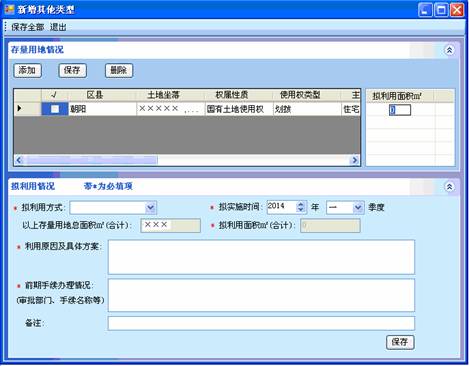469x366 pixels.
Task: Click the 住宅 cell
Action: [x=351, y=109]
